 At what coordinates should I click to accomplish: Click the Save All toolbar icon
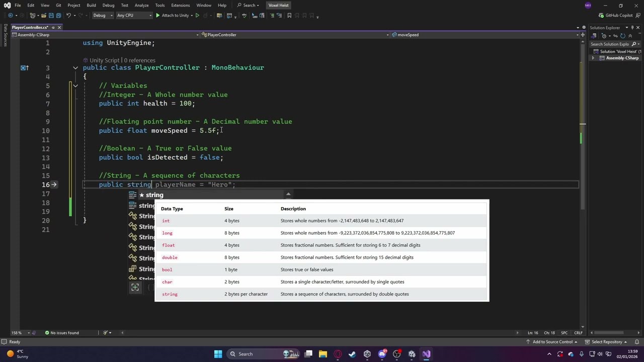(x=58, y=16)
